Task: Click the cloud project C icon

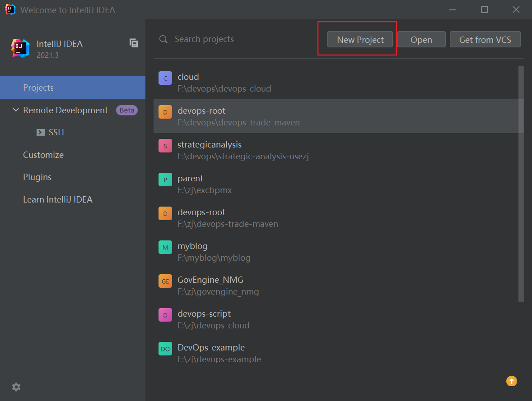Action: coord(165,78)
